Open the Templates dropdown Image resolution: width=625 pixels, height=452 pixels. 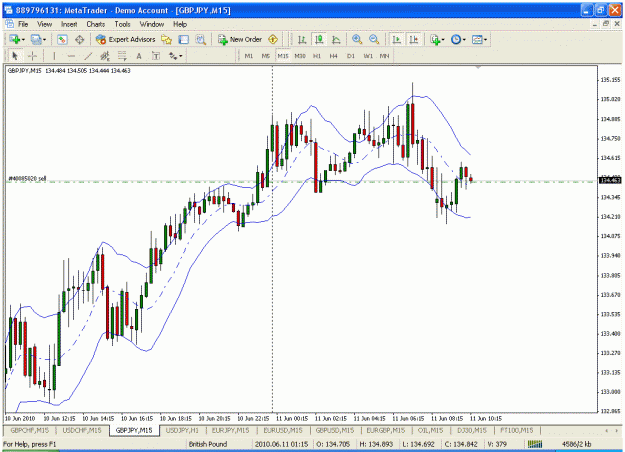coord(479,39)
